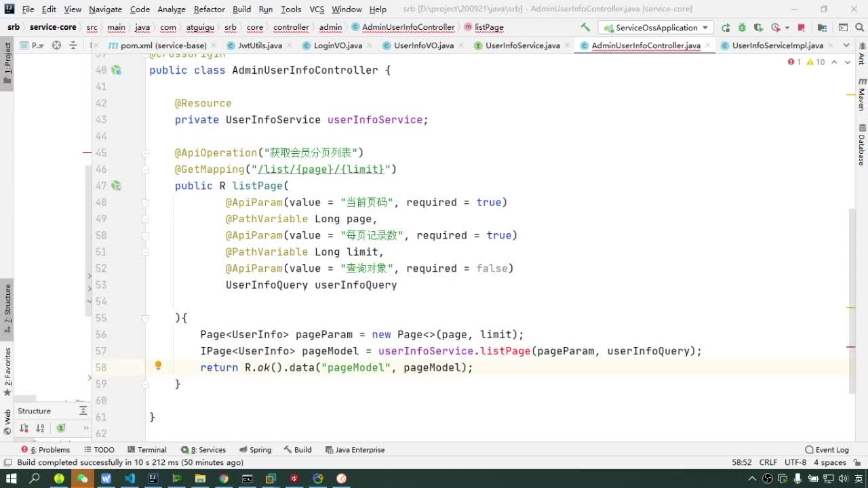Switch to the UserInfoService.java tab
This screenshot has width=868, height=488.
(x=522, y=45)
